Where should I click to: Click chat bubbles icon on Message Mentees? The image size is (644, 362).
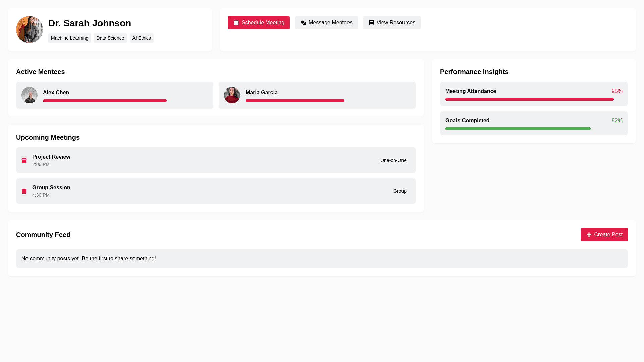(303, 23)
